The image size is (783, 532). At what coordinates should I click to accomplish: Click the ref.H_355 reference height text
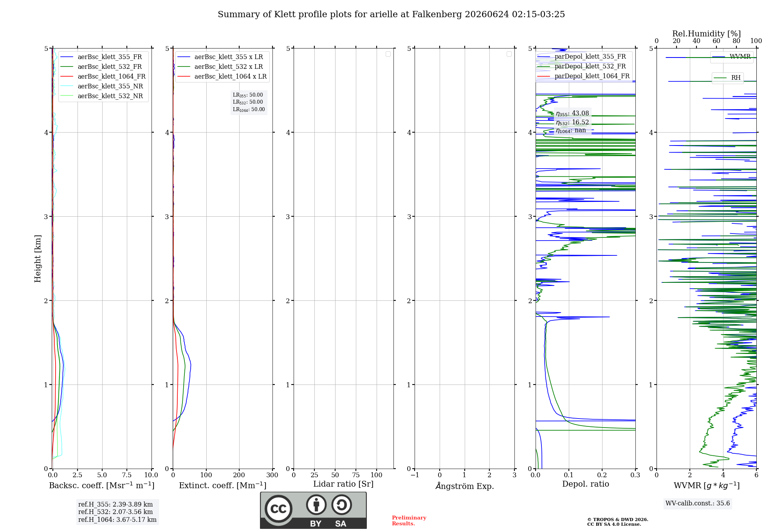tap(115, 505)
